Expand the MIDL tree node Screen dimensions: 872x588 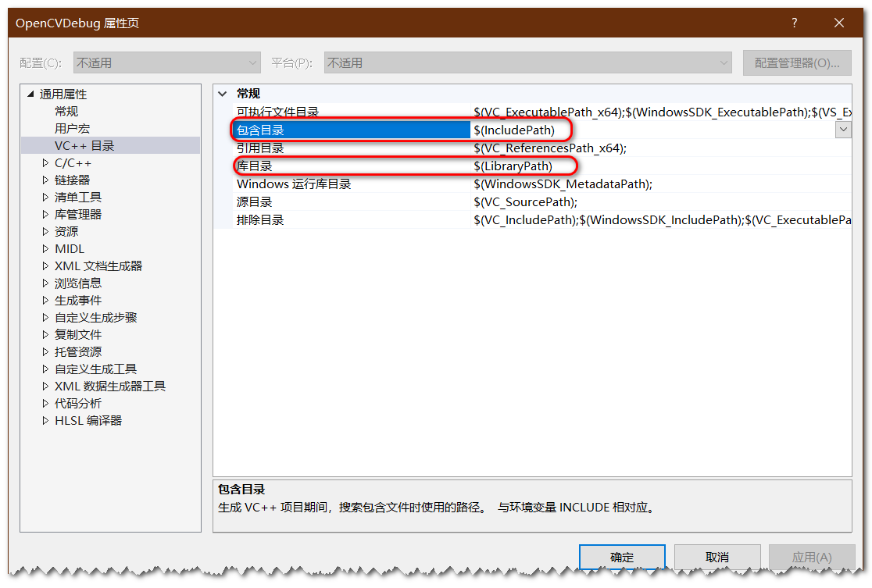[45, 249]
